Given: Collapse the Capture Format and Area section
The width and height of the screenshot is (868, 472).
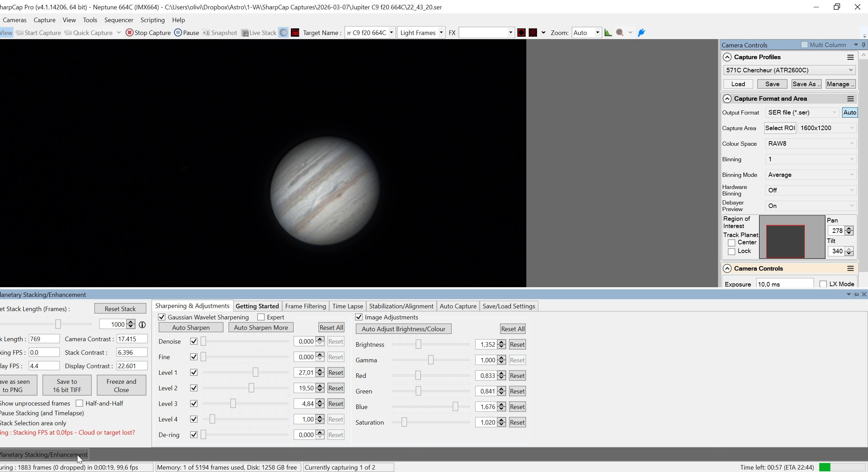Looking at the screenshot, I should point(727,99).
